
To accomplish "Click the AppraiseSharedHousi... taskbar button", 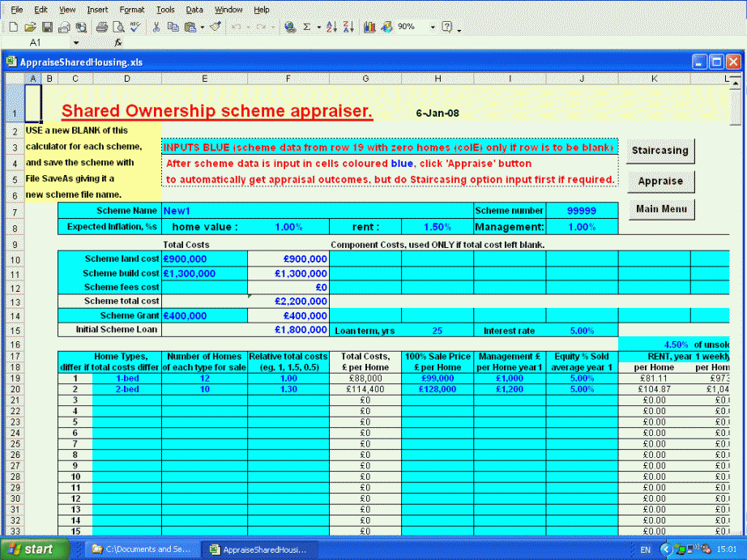I will 258,549.
